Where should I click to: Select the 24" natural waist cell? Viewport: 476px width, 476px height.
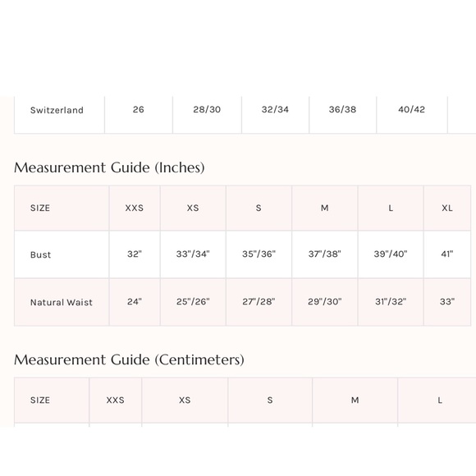135,301
